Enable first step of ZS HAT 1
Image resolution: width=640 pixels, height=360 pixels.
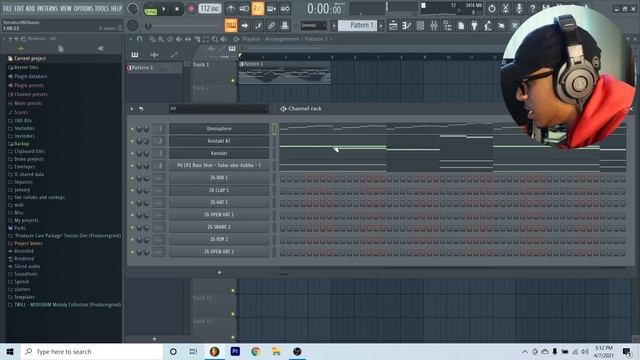coord(283,204)
